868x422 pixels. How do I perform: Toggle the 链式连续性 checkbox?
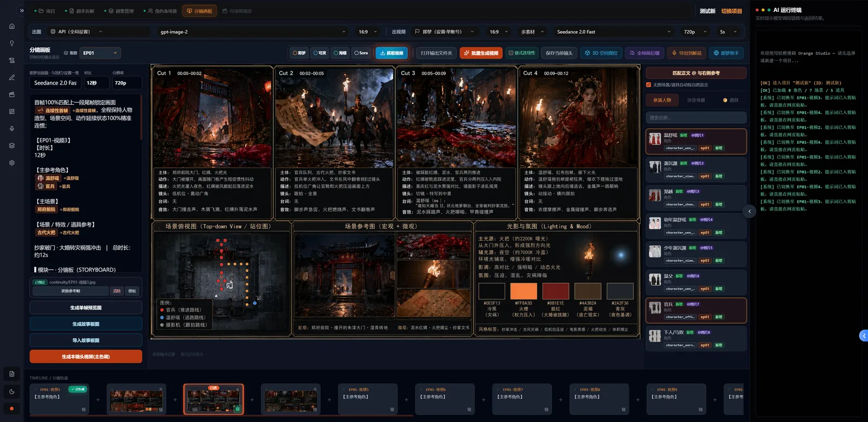point(522,53)
